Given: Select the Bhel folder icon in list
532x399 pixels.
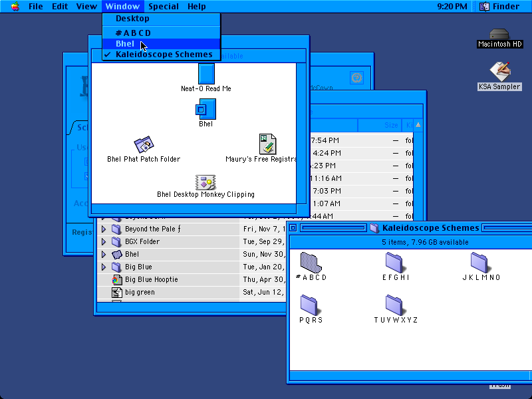Looking at the screenshot, I should (117, 254).
